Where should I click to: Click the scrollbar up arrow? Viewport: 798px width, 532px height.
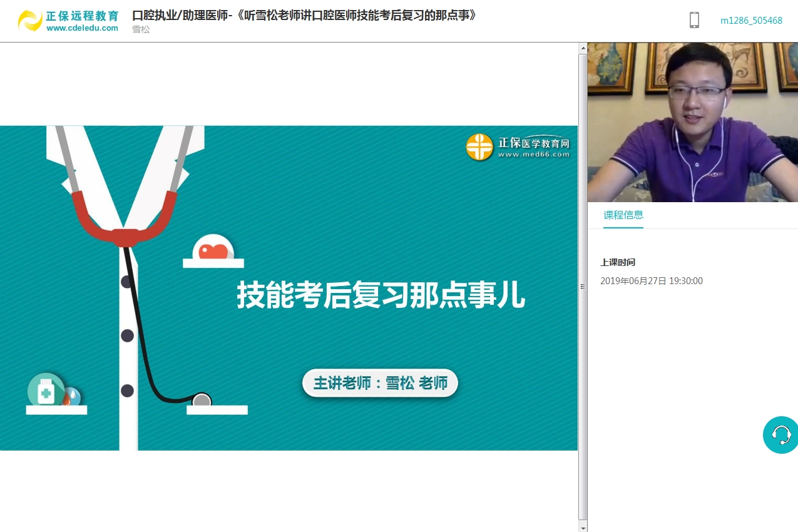tap(583, 48)
